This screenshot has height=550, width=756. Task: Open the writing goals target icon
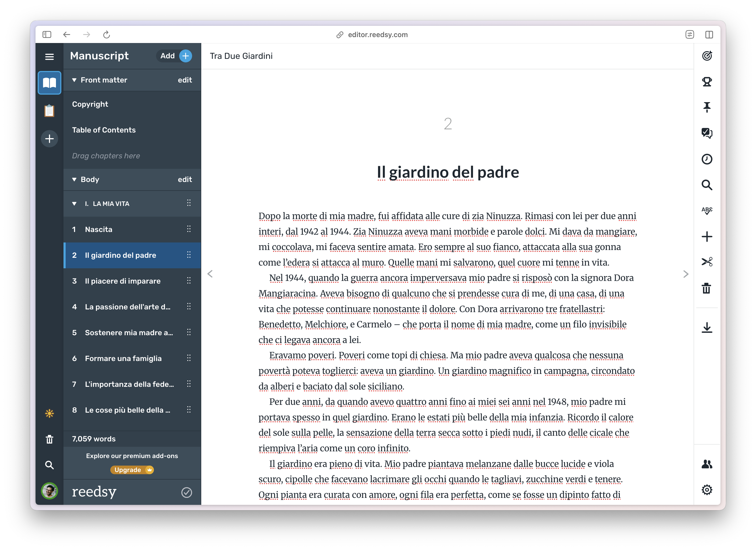point(707,56)
